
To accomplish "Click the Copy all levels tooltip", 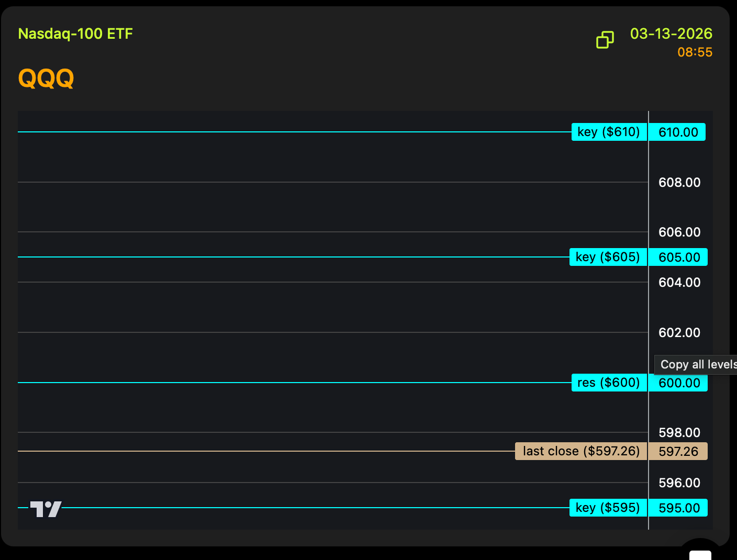I will click(x=696, y=365).
